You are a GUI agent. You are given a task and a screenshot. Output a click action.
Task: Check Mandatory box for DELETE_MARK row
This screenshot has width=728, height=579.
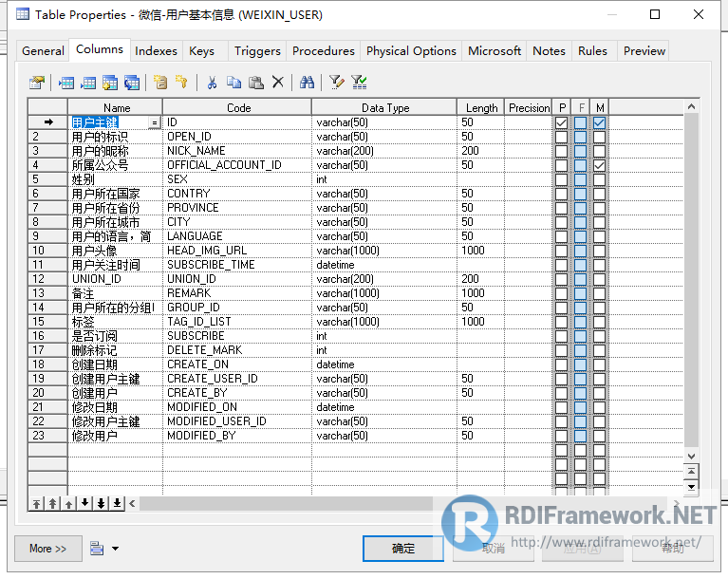600,350
